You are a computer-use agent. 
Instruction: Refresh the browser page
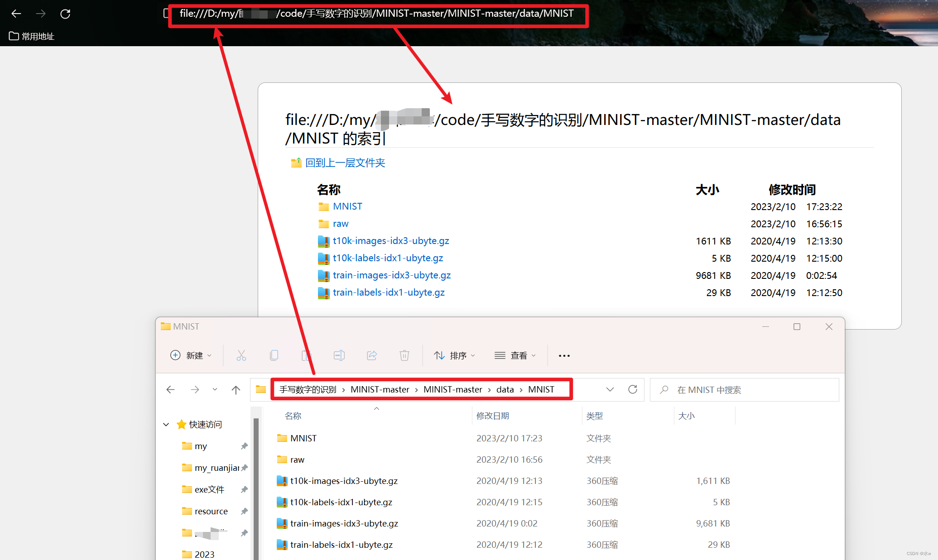point(65,14)
